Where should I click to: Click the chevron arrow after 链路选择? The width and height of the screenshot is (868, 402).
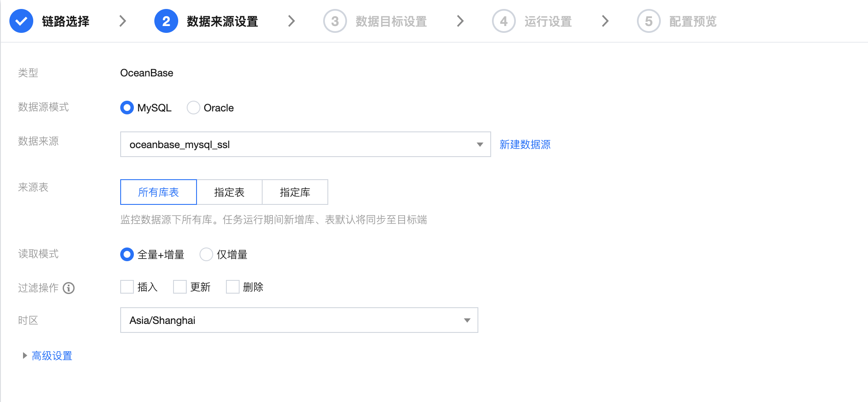pyautogui.click(x=123, y=21)
